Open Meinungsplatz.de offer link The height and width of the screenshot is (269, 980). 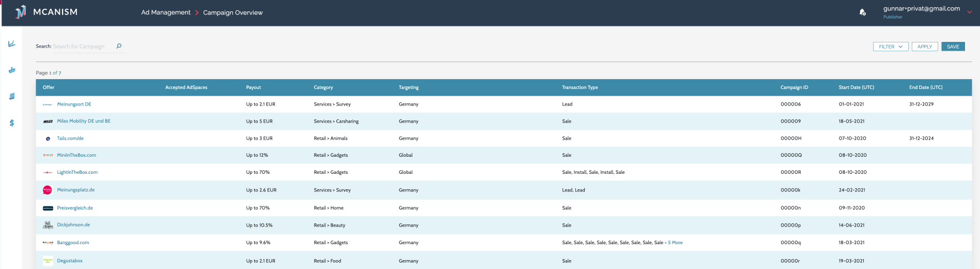tap(76, 190)
